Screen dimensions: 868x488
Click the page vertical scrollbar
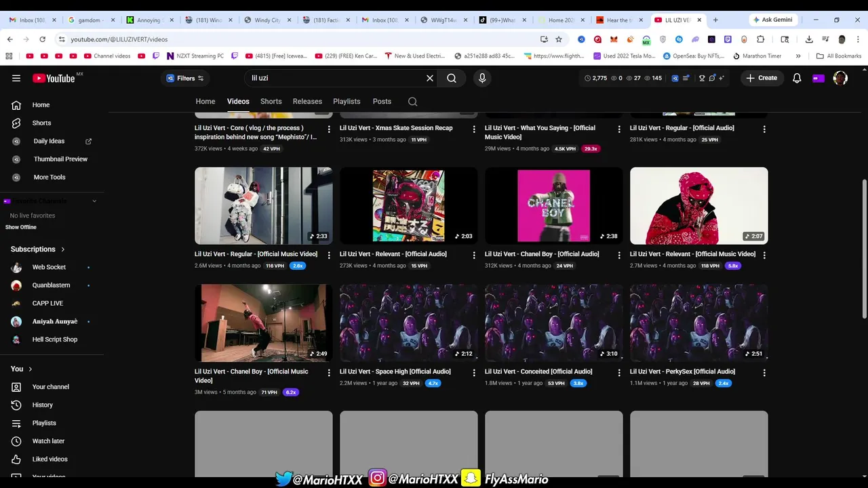(x=865, y=249)
